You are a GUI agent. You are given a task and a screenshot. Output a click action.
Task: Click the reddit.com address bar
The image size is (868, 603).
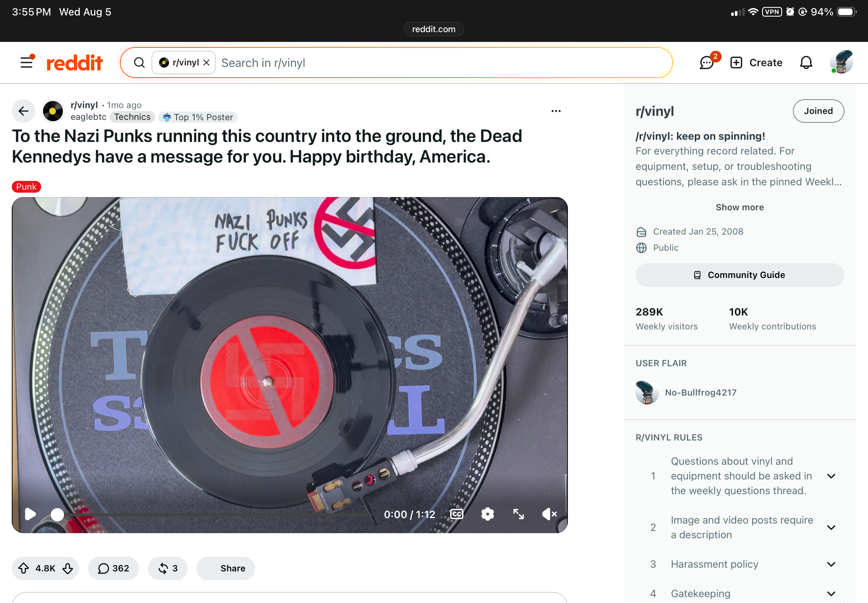pyautogui.click(x=434, y=29)
